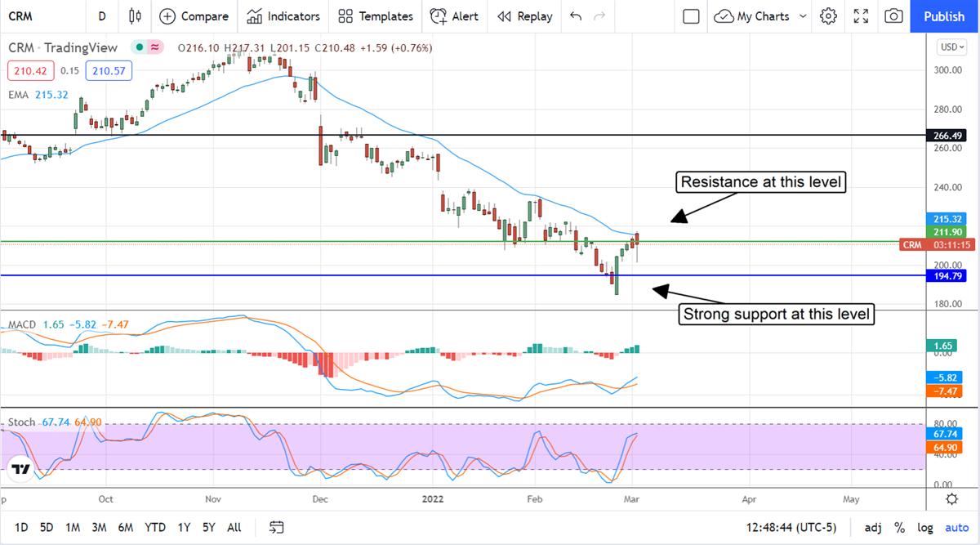Change the D timeframe interval

(x=101, y=16)
